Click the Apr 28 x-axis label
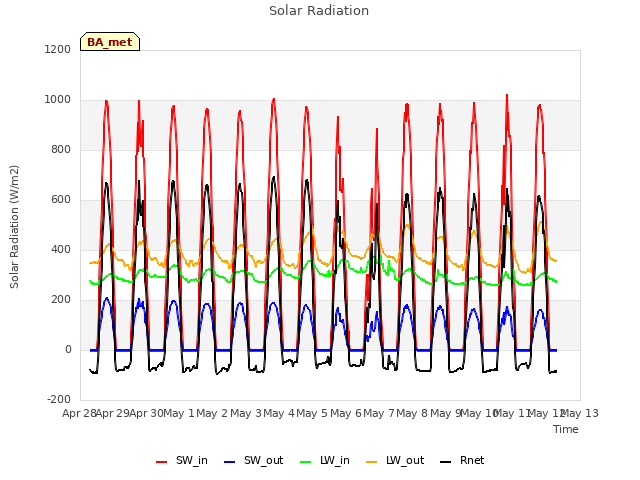 click(x=79, y=413)
